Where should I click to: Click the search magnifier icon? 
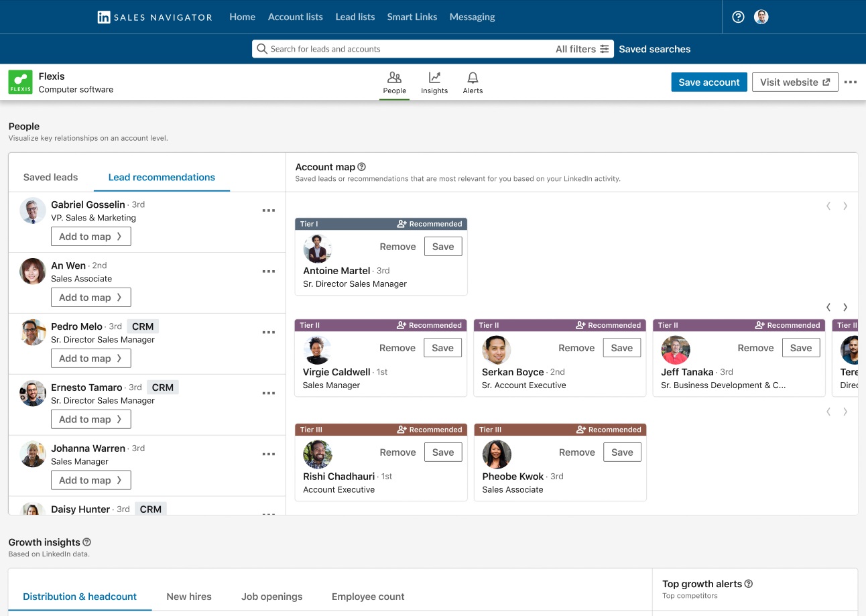tap(261, 49)
